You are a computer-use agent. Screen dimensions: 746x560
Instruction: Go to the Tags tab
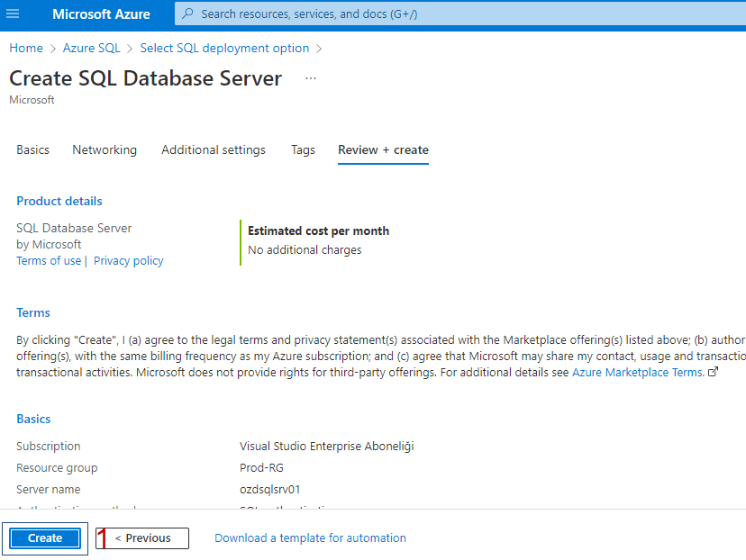point(303,149)
